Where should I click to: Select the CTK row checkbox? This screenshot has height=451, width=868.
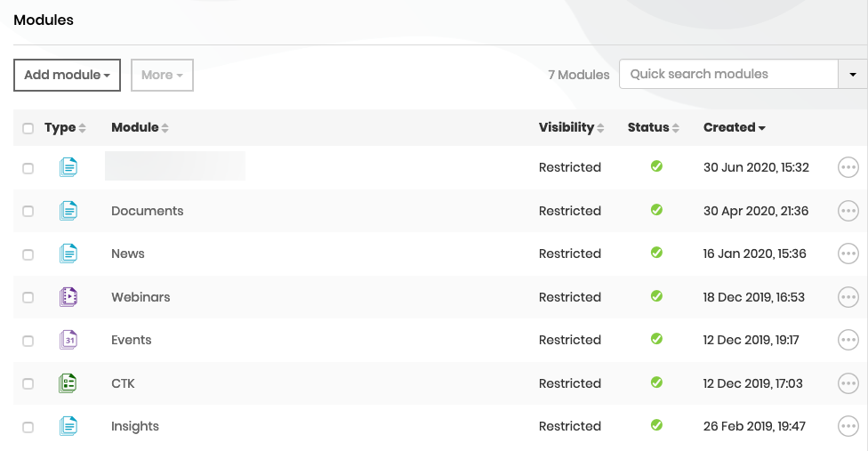pos(28,384)
